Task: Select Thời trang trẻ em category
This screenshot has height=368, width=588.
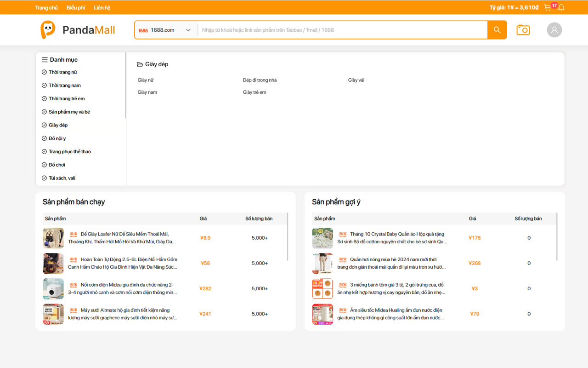Action: [67, 99]
